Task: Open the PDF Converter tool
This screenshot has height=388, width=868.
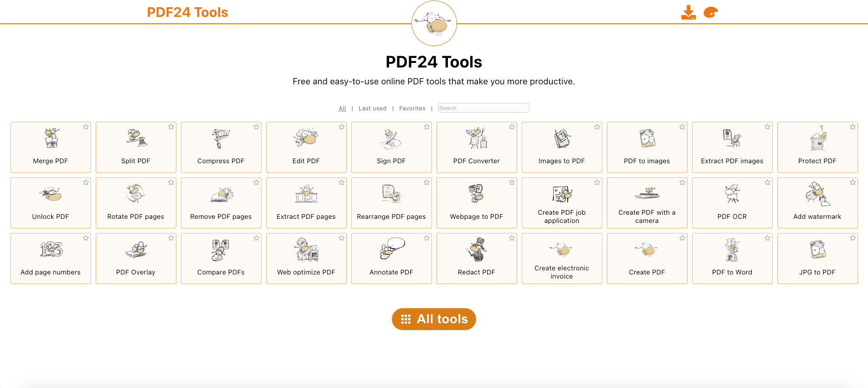Action: (x=477, y=147)
